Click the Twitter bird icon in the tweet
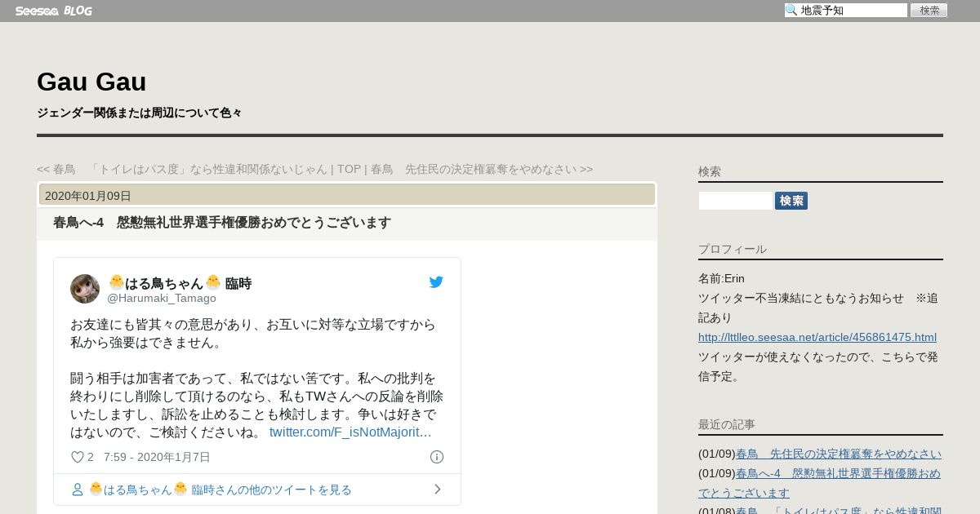Image resolution: width=980 pixels, height=514 pixels. [436, 282]
